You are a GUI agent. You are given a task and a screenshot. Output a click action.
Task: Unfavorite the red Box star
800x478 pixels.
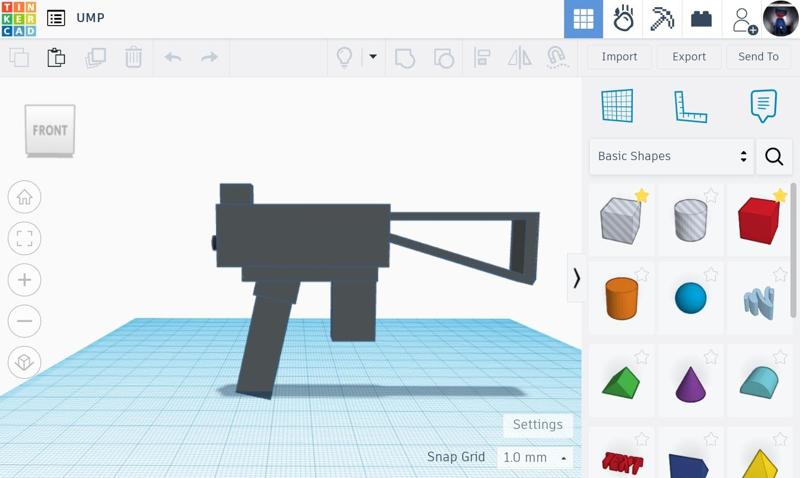point(780,195)
